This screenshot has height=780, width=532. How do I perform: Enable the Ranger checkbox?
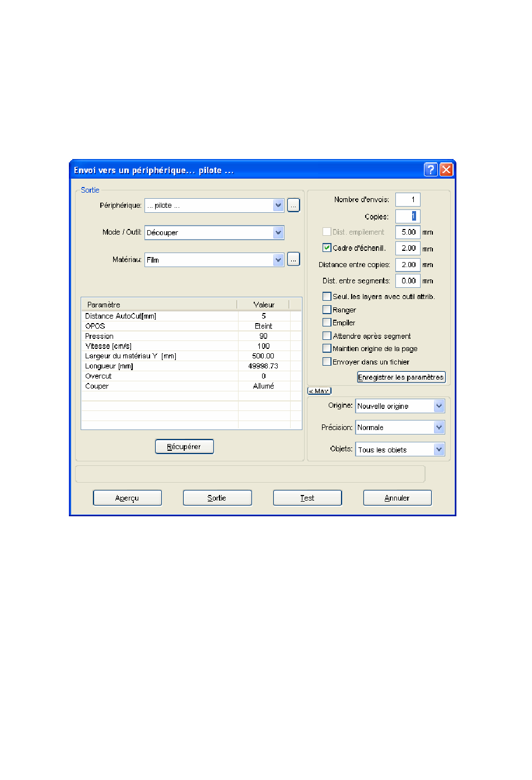326,310
